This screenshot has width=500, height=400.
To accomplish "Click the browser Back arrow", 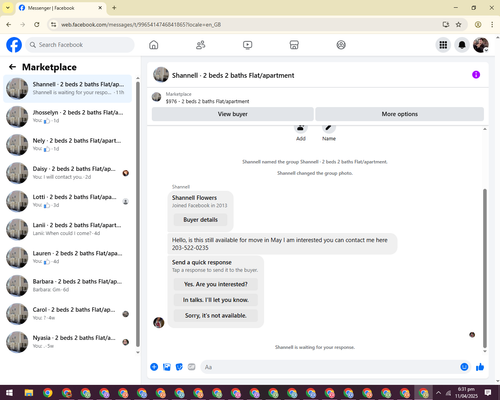I will [9, 24].
